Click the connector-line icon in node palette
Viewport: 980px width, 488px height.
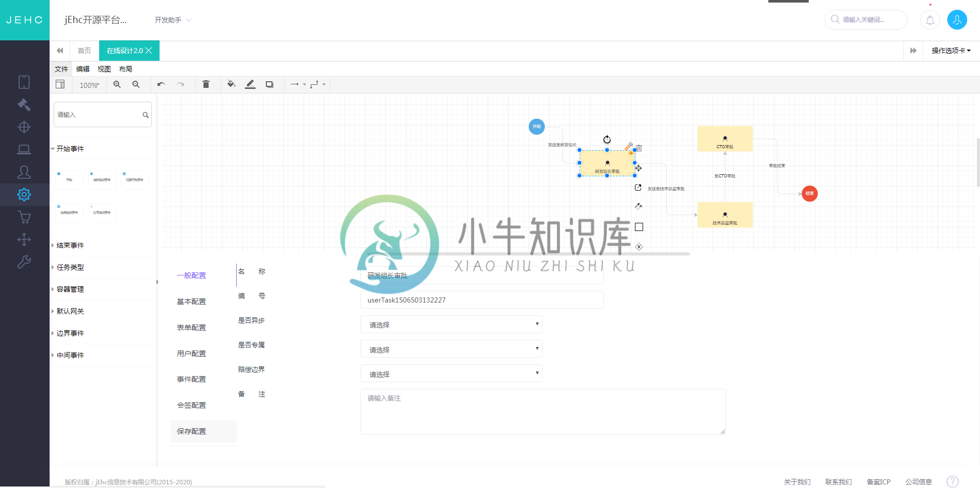click(x=639, y=206)
